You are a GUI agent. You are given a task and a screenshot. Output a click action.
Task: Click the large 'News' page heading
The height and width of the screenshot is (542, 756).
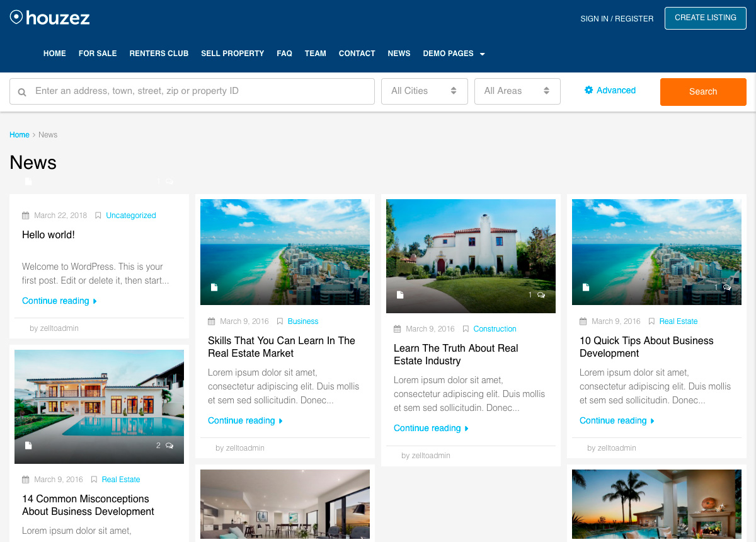click(33, 163)
